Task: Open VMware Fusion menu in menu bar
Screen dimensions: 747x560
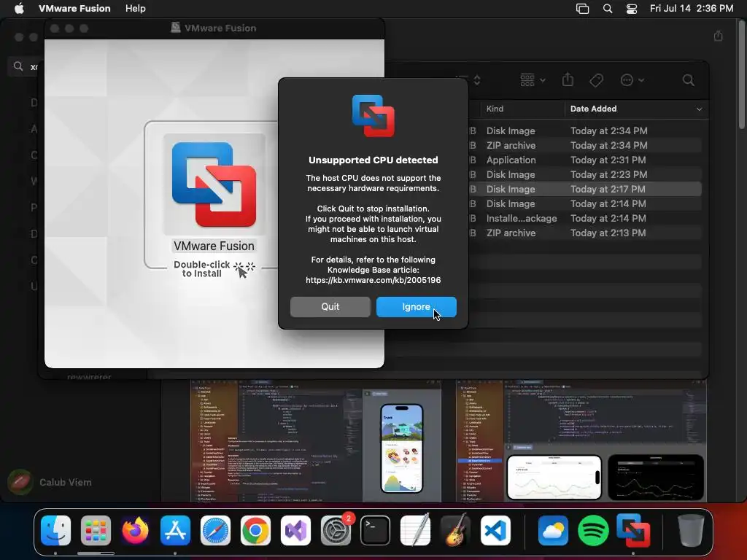Action: click(x=74, y=8)
